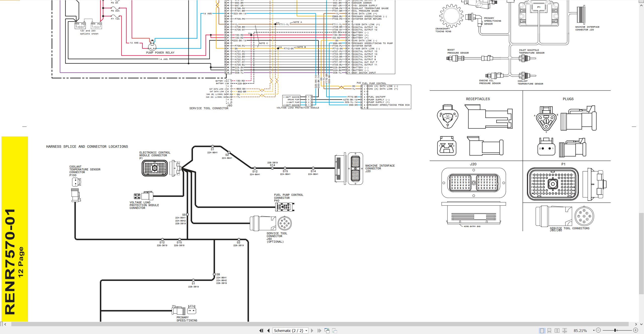644x334 pixels.
Task: Open the zoom percentage dropdown arrow
Action: (594, 330)
